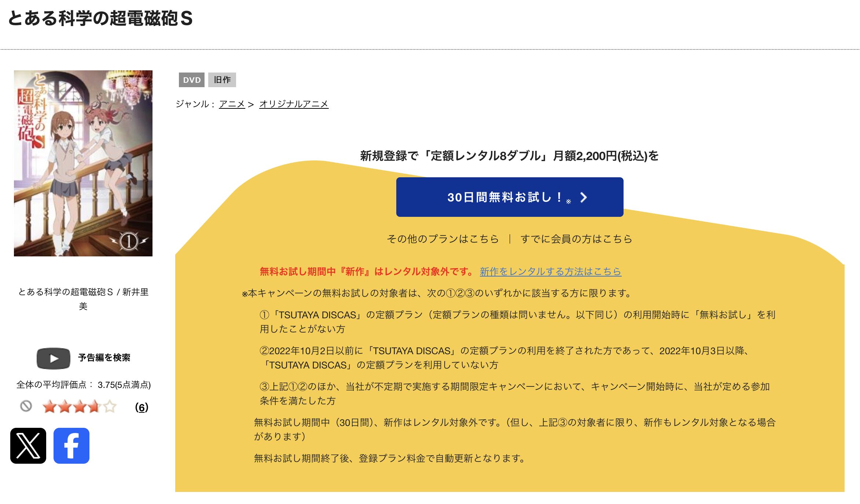This screenshot has height=504, width=860.
Task: Rate two stars
Action: [x=65, y=407]
